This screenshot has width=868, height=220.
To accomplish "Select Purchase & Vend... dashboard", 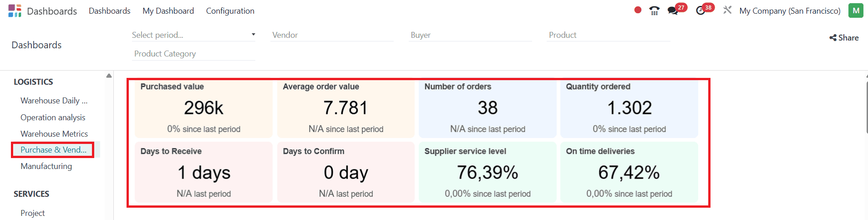I will click(53, 150).
